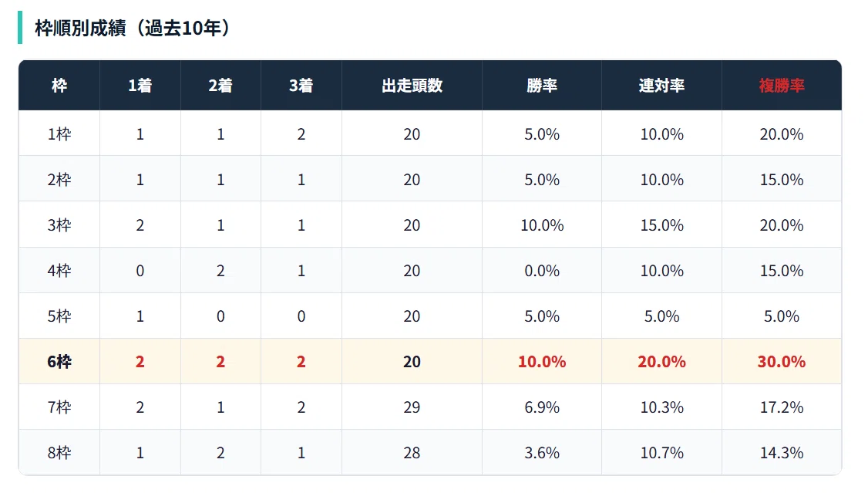Select the 出走頭数 column header
This screenshot has width=868, height=493.
click(x=412, y=86)
